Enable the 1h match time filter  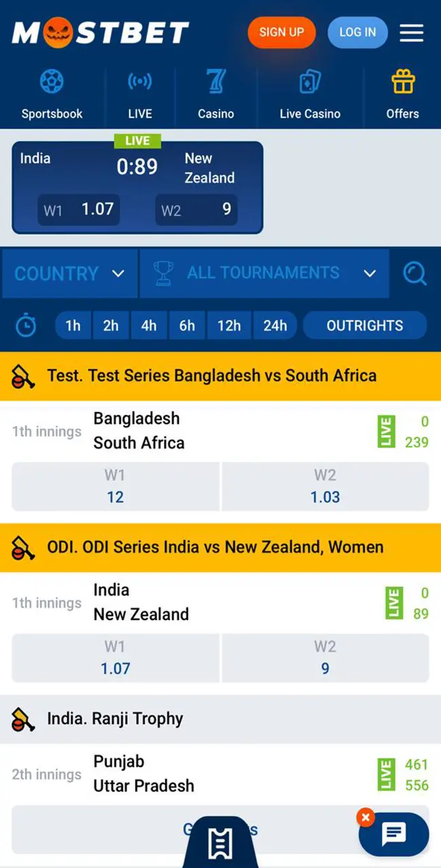click(73, 325)
